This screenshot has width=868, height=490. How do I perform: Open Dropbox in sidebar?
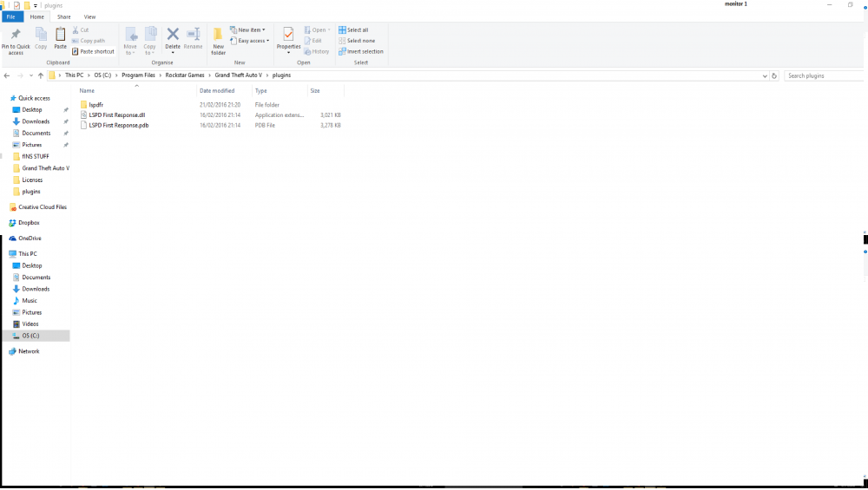(x=29, y=222)
